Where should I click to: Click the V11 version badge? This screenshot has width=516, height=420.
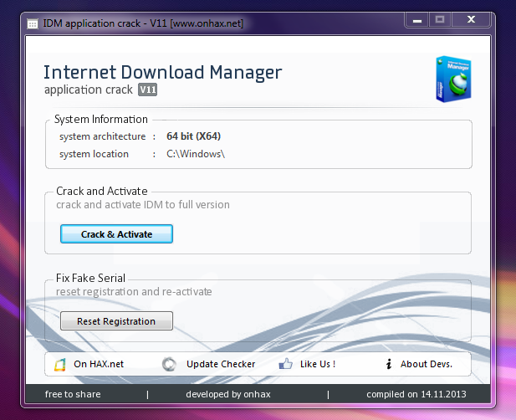[x=147, y=90]
